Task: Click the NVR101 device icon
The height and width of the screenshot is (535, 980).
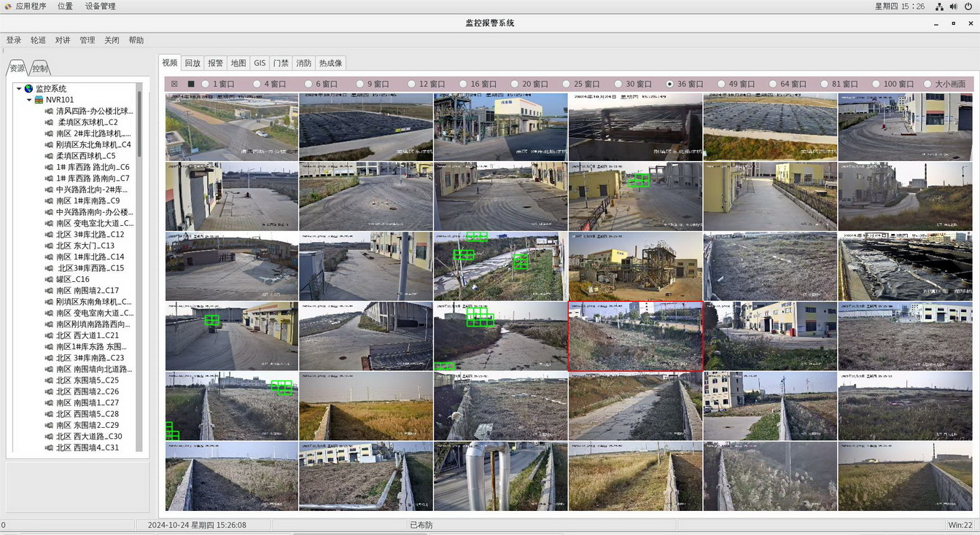Action: (39, 100)
